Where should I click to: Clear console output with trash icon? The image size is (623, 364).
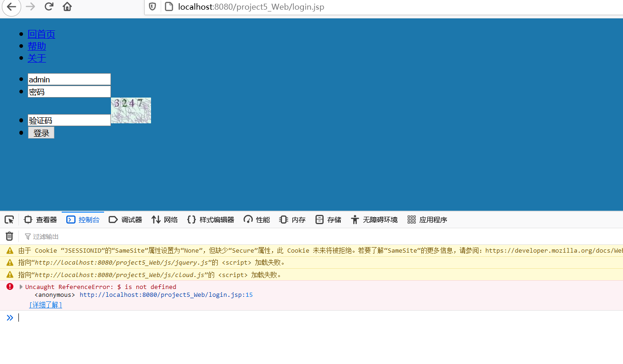pyautogui.click(x=9, y=237)
